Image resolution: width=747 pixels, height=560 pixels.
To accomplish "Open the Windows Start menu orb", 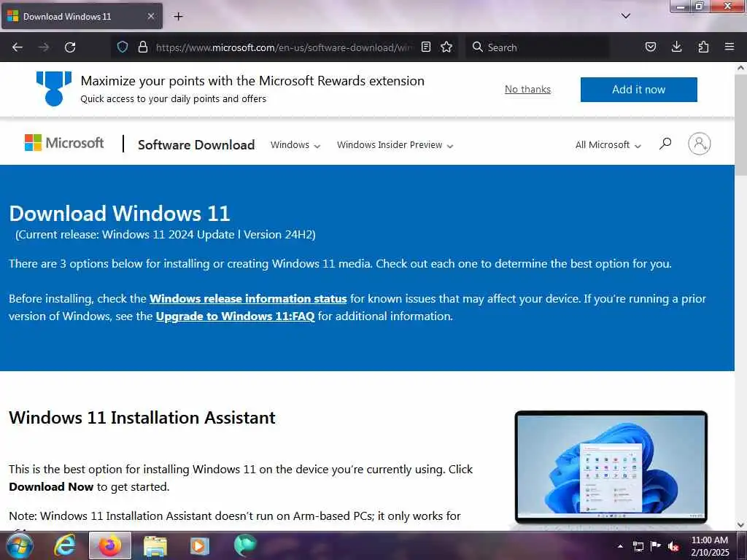I will tap(19, 545).
